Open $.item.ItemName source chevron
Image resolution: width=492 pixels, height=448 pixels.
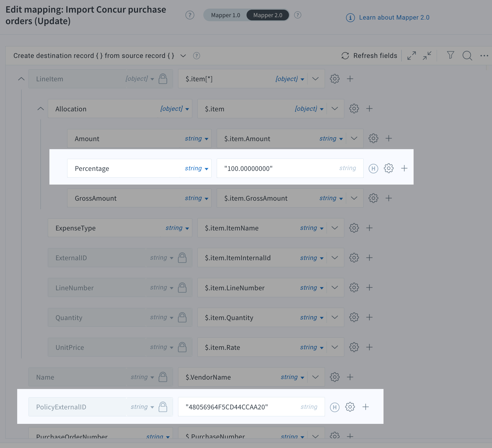coord(335,228)
